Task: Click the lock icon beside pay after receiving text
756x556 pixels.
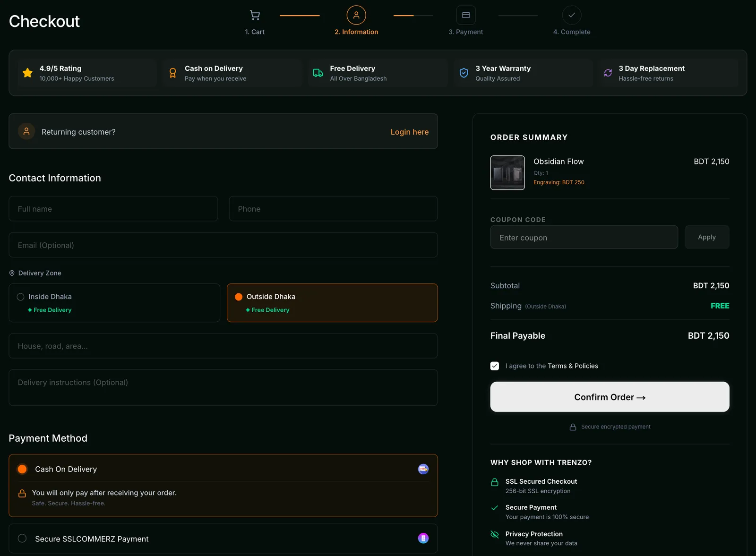Action: click(22, 493)
